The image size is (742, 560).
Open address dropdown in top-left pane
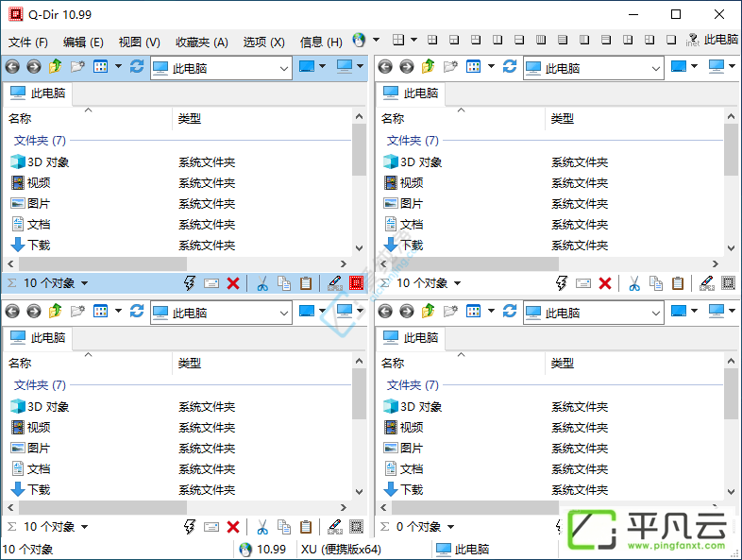pos(283,69)
